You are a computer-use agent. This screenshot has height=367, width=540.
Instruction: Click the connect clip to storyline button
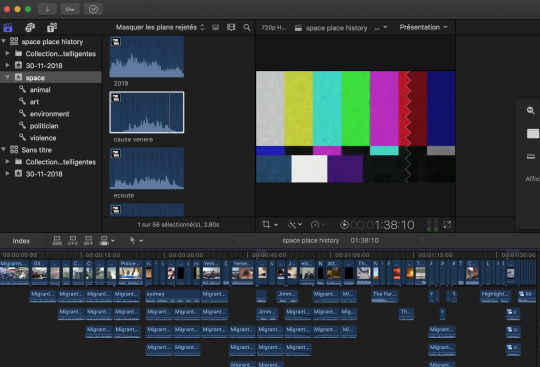pyautogui.click(x=57, y=241)
